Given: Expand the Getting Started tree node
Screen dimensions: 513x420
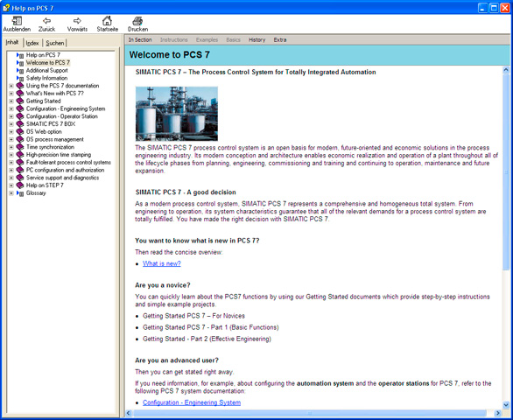Looking at the screenshot, I should pyautogui.click(x=11, y=101).
